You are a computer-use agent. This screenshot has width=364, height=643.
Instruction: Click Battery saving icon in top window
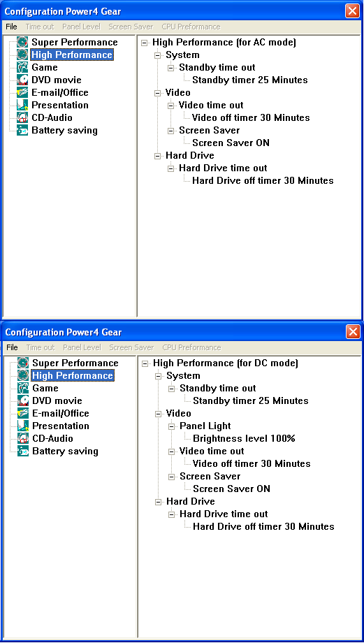[22, 131]
